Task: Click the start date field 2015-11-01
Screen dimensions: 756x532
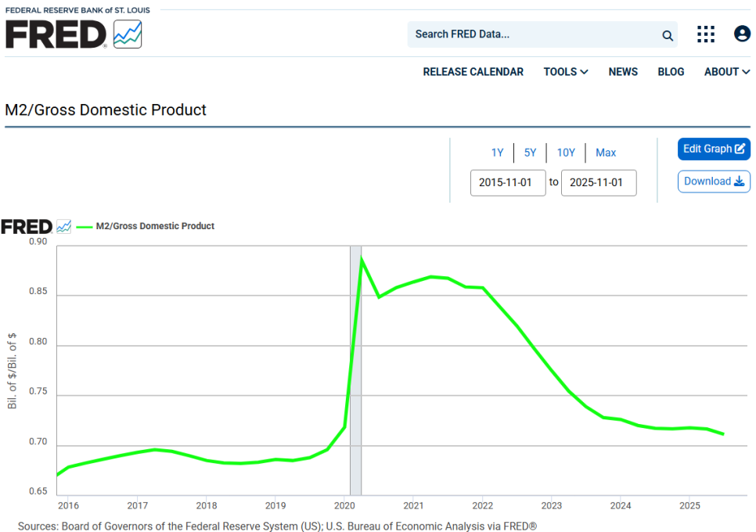Action: tap(508, 182)
